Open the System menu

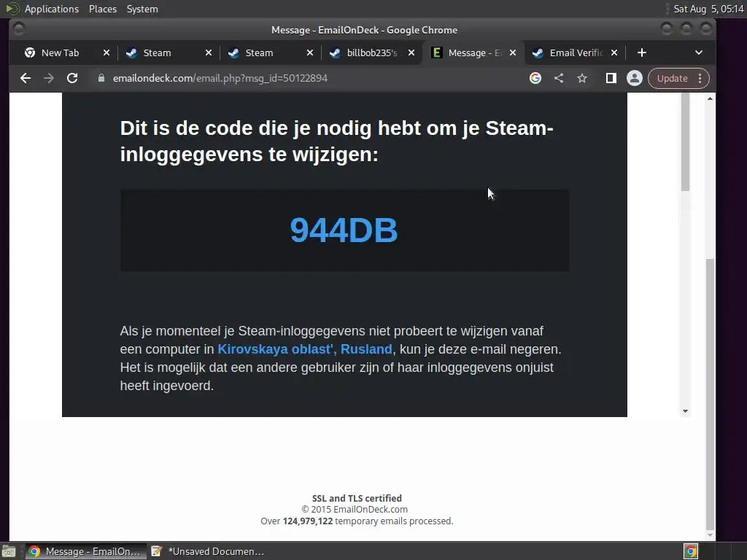pyautogui.click(x=142, y=9)
